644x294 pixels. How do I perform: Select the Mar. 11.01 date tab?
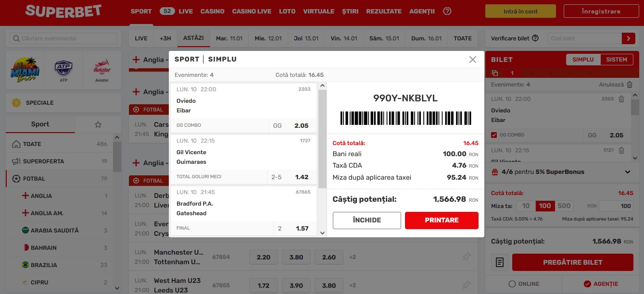tap(229, 38)
